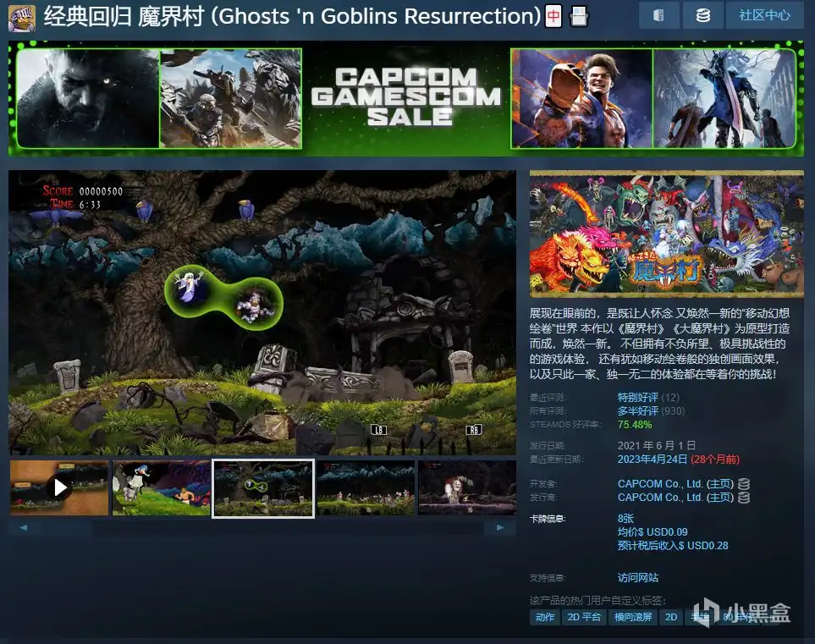Image resolution: width=815 pixels, height=644 pixels.
Task: Select the 动作 tag
Action: pyautogui.click(x=544, y=617)
